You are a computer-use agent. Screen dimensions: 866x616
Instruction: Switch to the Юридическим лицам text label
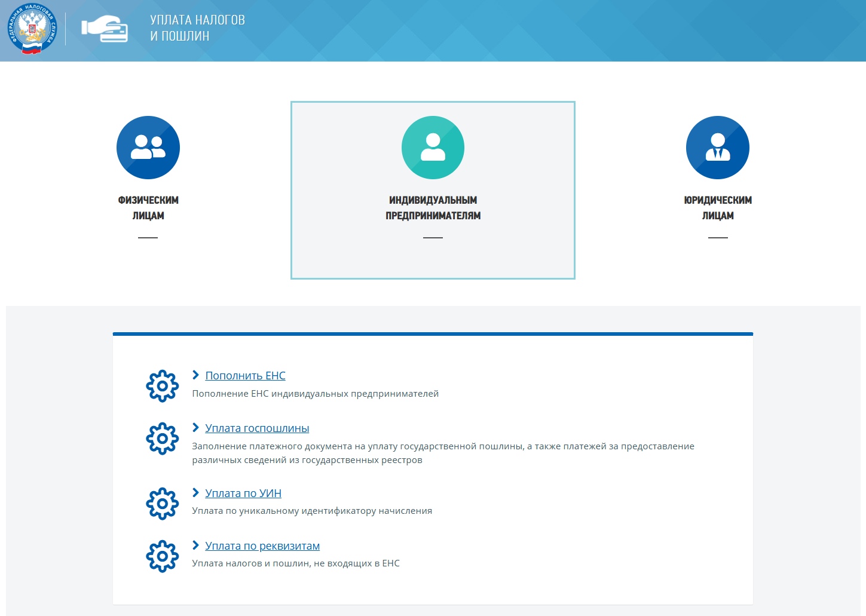click(x=718, y=208)
